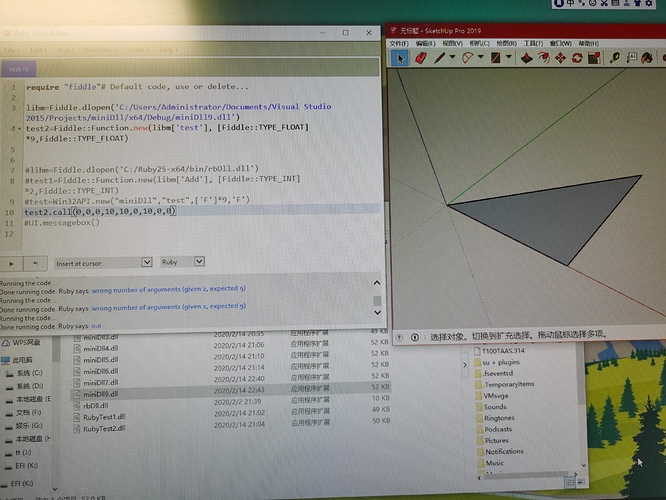Open the 视图(V) menu in SketchUp
Image resolution: width=666 pixels, height=500 pixels.
tap(452, 43)
